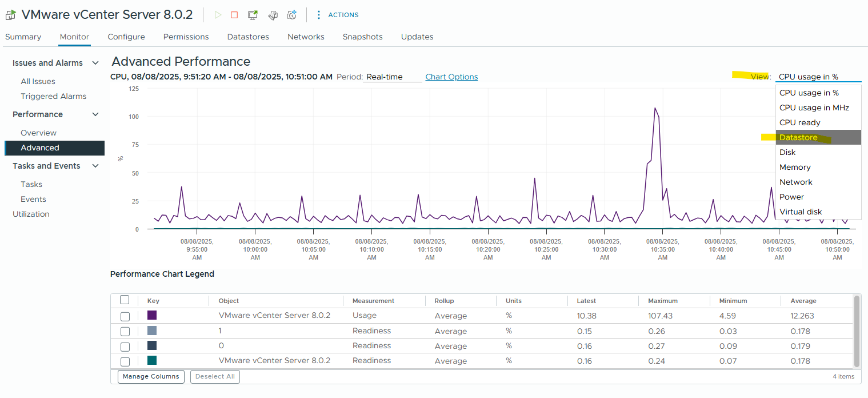This screenshot has width=868, height=398.
Task: Sort by the Average column header
Action: click(x=803, y=301)
